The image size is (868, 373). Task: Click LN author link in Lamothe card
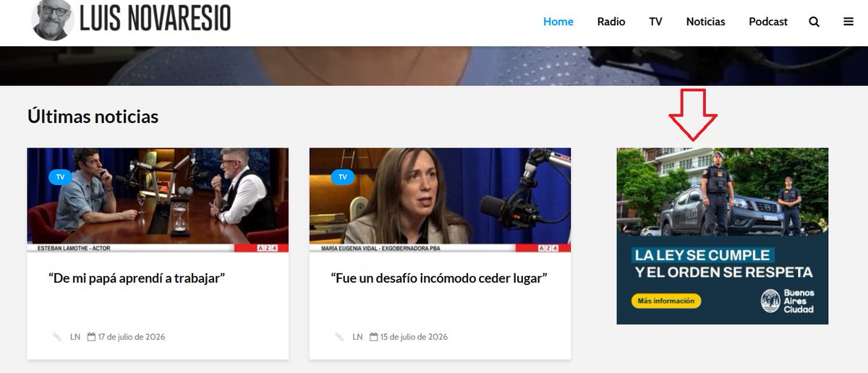(75, 337)
